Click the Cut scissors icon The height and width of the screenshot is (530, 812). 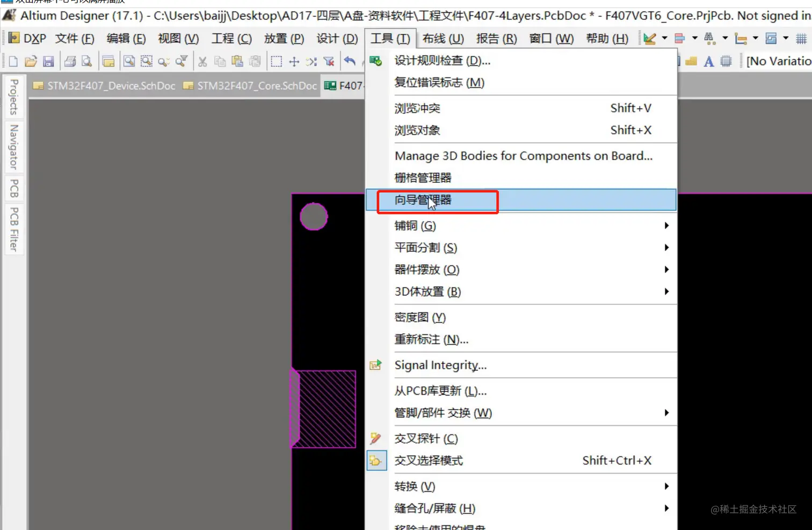(x=202, y=62)
